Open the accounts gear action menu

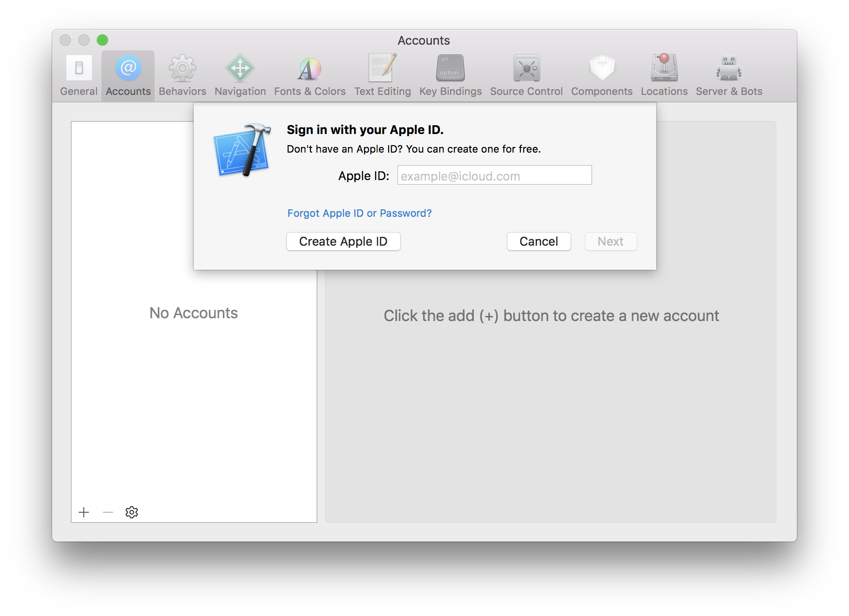(132, 512)
